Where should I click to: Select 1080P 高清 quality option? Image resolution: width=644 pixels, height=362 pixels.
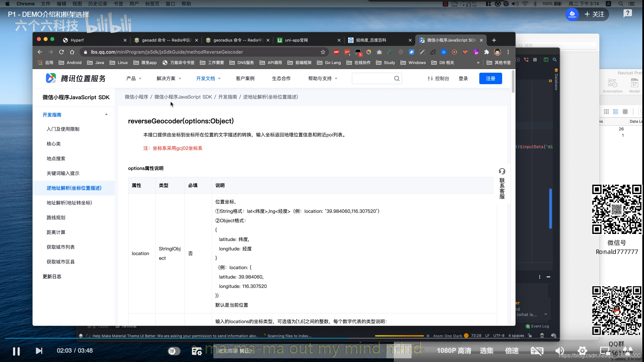pyautogui.click(x=454, y=351)
